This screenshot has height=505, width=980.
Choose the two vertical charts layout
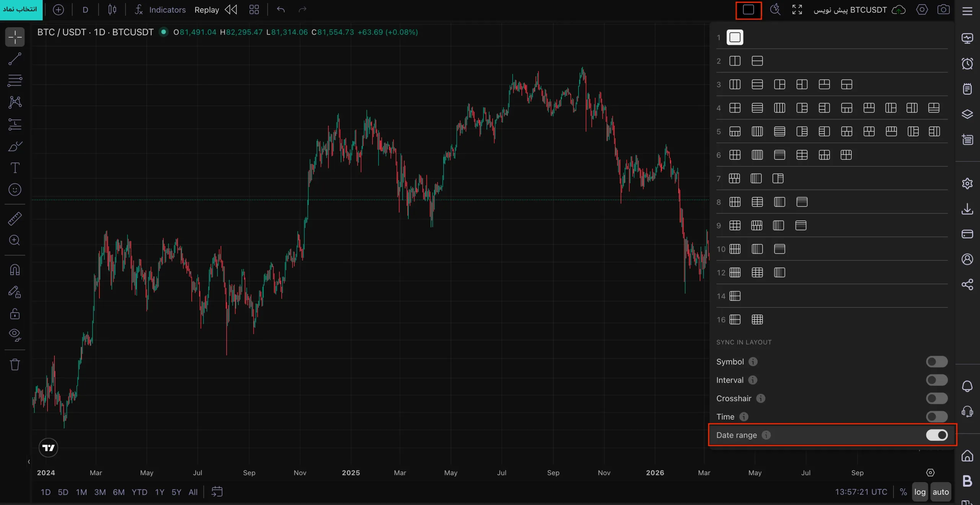[x=735, y=61]
